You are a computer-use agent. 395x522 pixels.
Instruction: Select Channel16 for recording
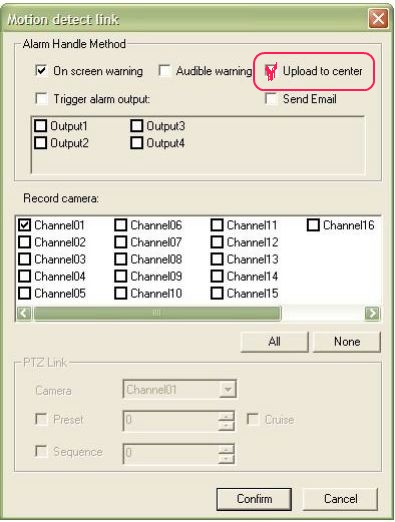(x=313, y=225)
